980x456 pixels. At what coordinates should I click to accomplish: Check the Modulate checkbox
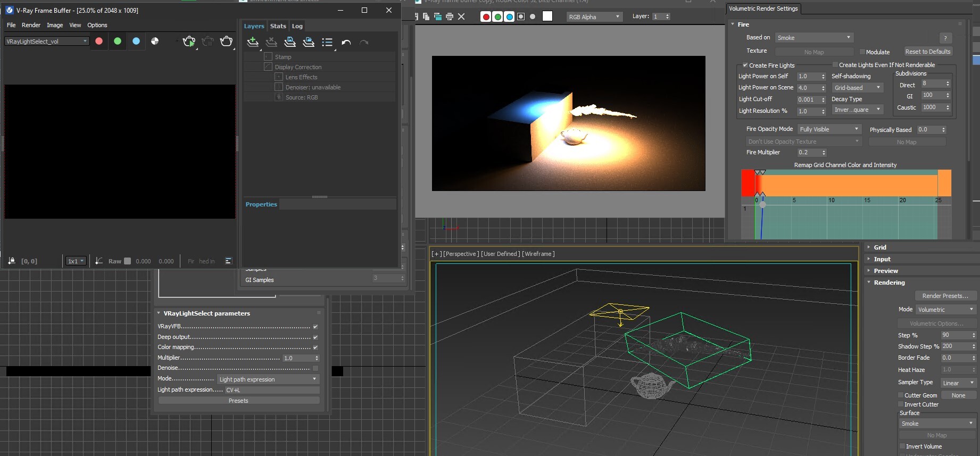862,52
